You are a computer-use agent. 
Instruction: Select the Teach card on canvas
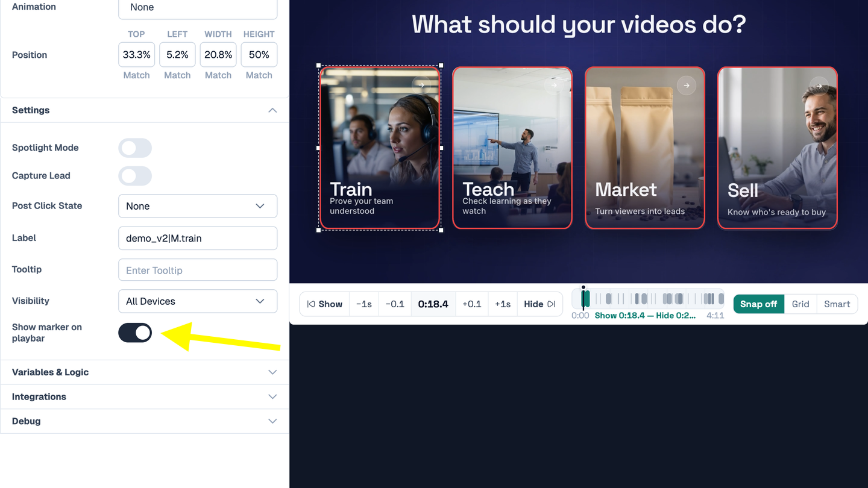coord(512,148)
